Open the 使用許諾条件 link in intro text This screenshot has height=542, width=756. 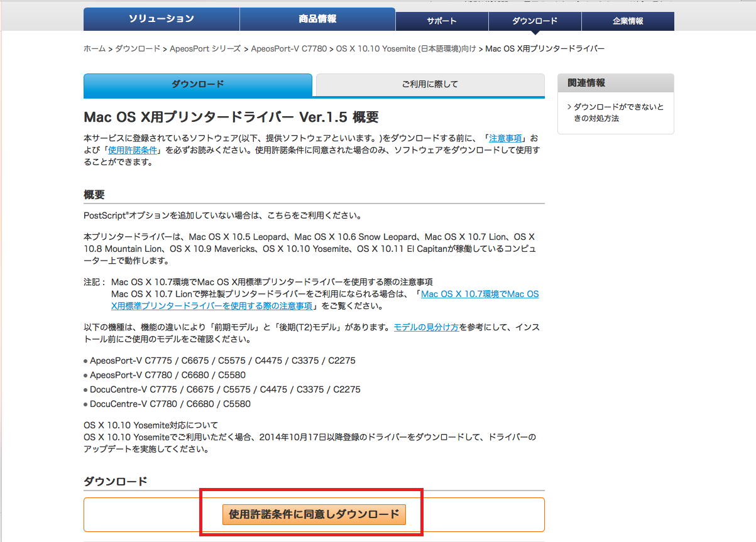(x=134, y=150)
